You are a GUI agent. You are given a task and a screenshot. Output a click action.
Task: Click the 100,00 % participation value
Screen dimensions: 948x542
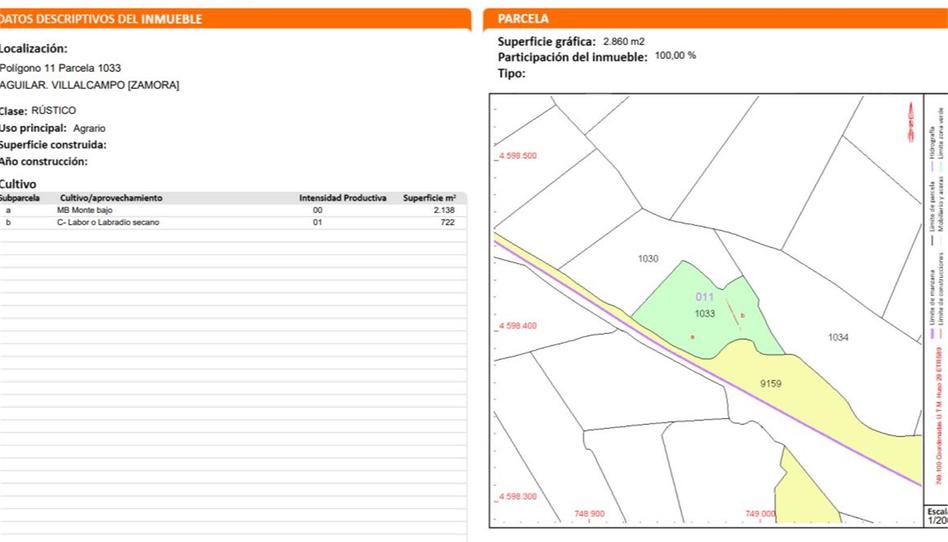[675, 56]
